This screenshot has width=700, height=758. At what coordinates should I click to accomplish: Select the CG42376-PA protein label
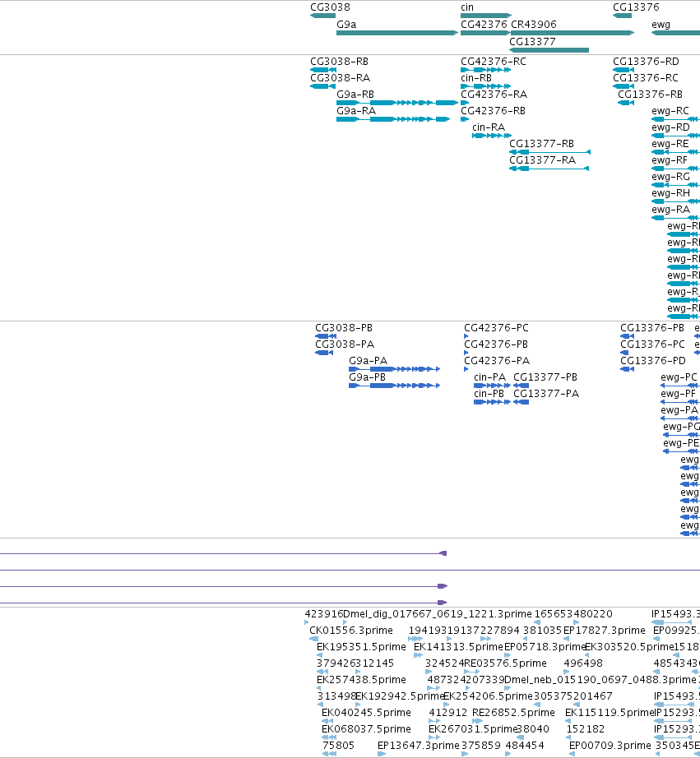(497, 361)
